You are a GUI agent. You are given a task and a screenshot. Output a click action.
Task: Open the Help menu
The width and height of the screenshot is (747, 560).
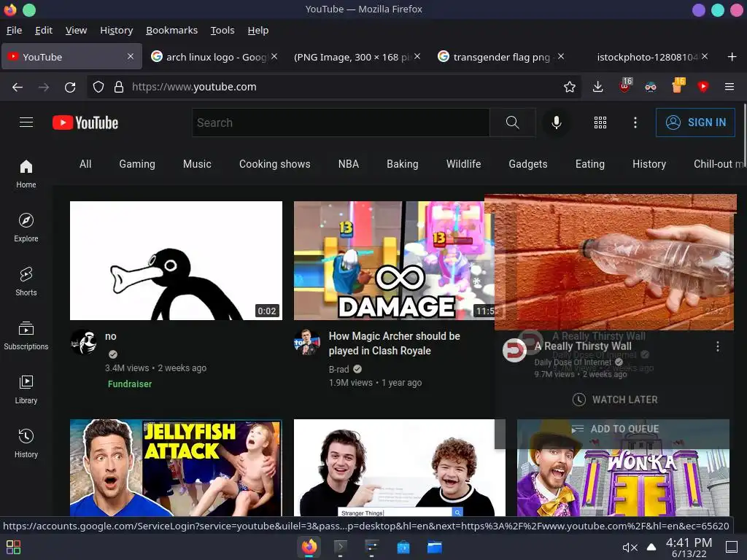click(258, 30)
